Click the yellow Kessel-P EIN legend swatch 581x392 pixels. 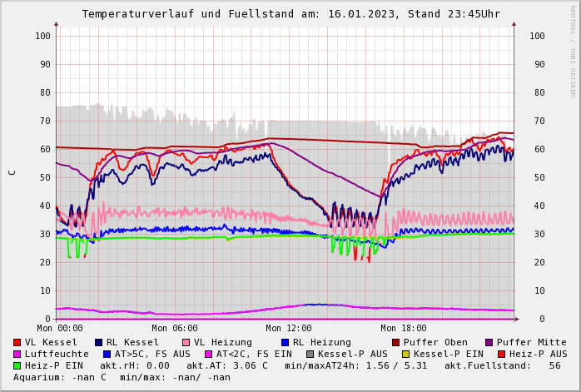click(406, 355)
